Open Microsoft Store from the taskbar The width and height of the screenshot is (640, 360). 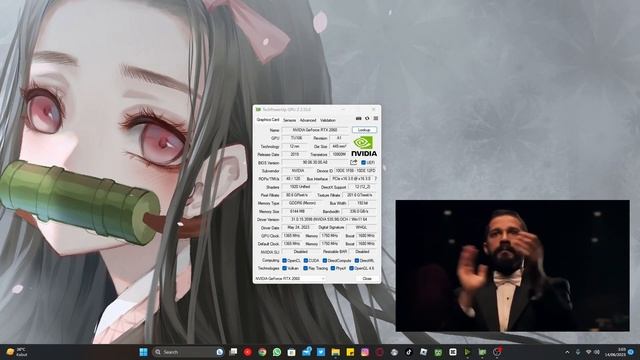(291, 352)
